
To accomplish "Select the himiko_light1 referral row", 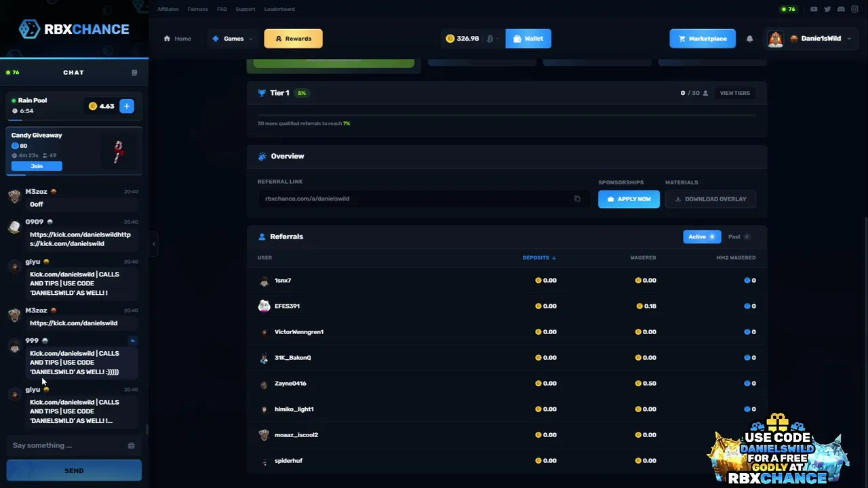I will click(507, 409).
